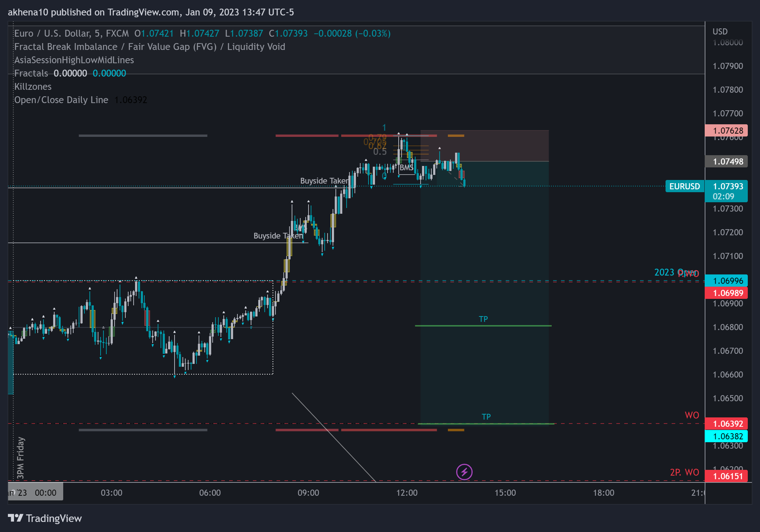Click the 1.07900 price scale value

coord(728,66)
